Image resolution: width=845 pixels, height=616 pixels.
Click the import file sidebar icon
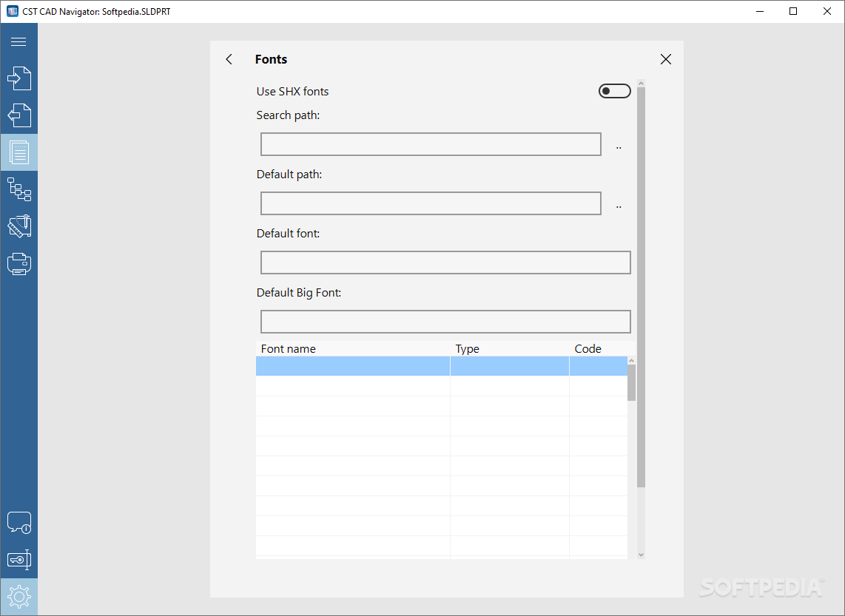(x=18, y=78)
